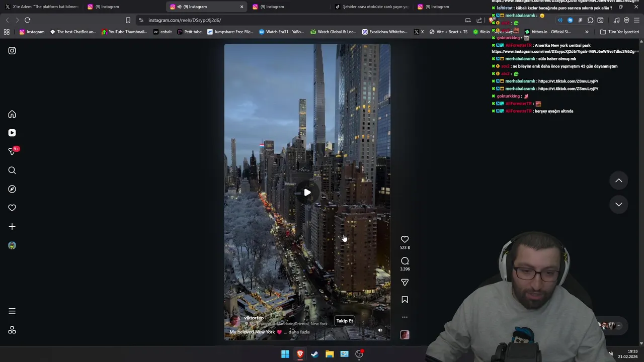Open 'The best ChatBot' bookmark

73,32
